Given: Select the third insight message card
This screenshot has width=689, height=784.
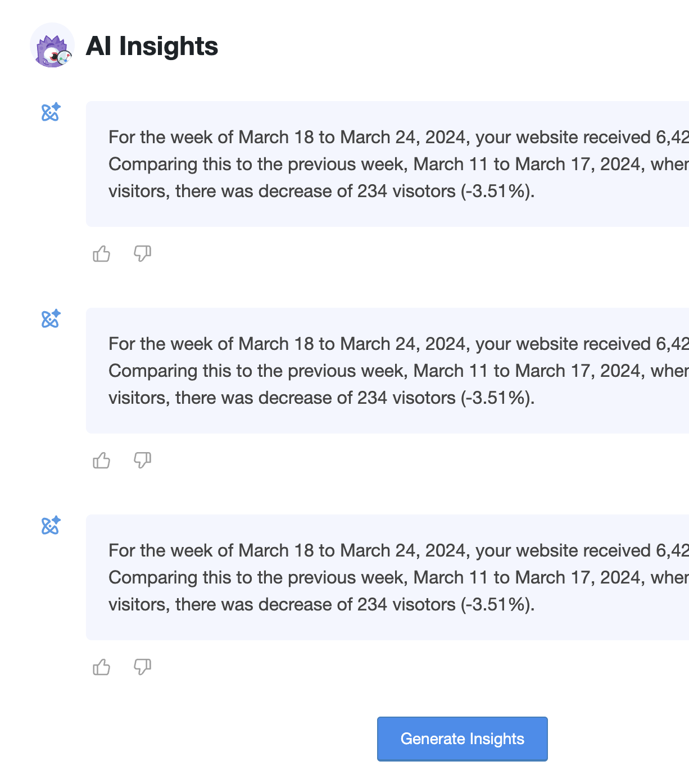Looking at the screenshot, I should pyautogui.click(x=387, y=577).
